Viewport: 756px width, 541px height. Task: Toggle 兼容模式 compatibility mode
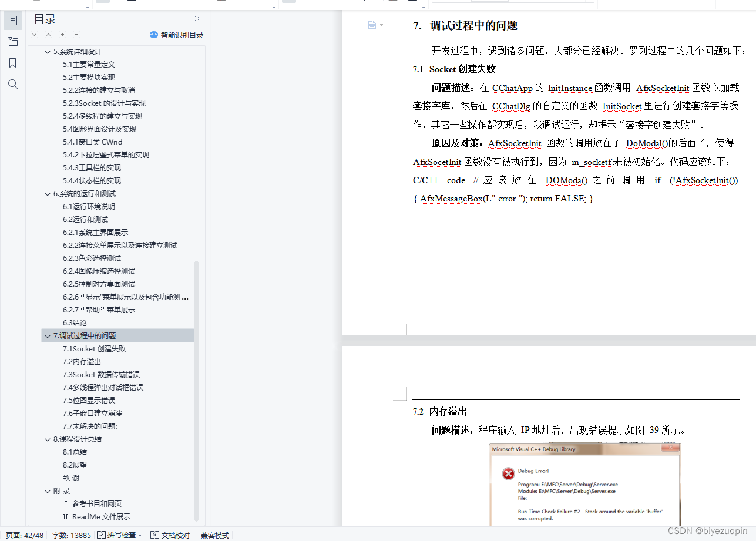pyautogui.click(x=214, y=535)
